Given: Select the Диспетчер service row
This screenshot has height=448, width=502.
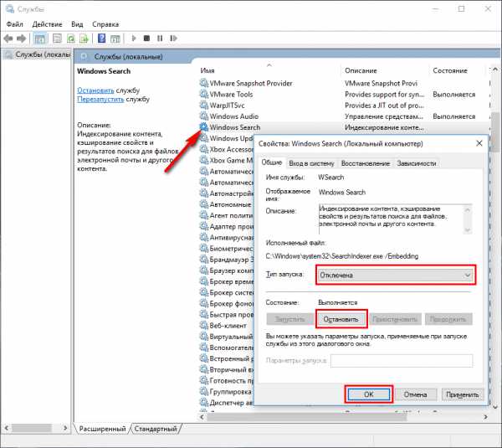Looking at the screenshot, I should click(227, 403).
